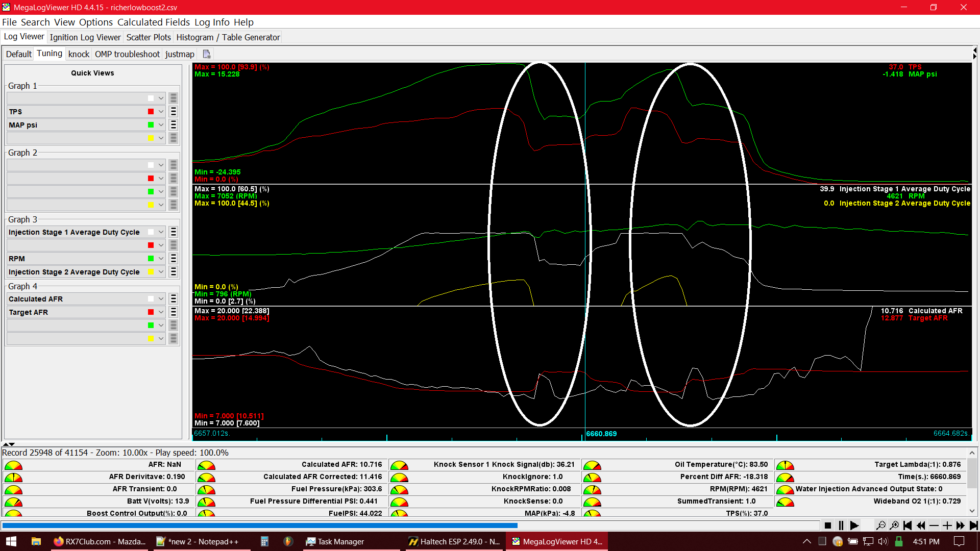Screen dimensions: 980x551
Task: Open the Calculated Fields menu
Action: click(154, 22)
